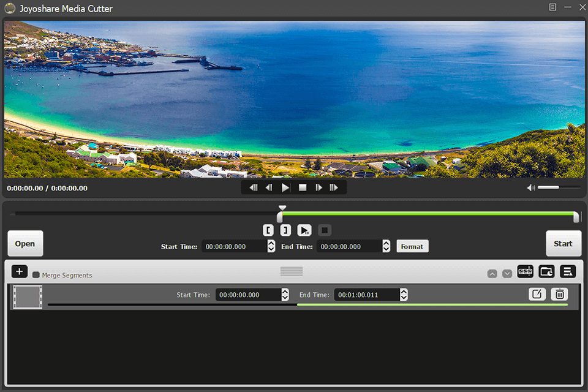Set segment end point with right bracket icon
The height and width of the screenshot is (392, 588).
click(285, 230)
